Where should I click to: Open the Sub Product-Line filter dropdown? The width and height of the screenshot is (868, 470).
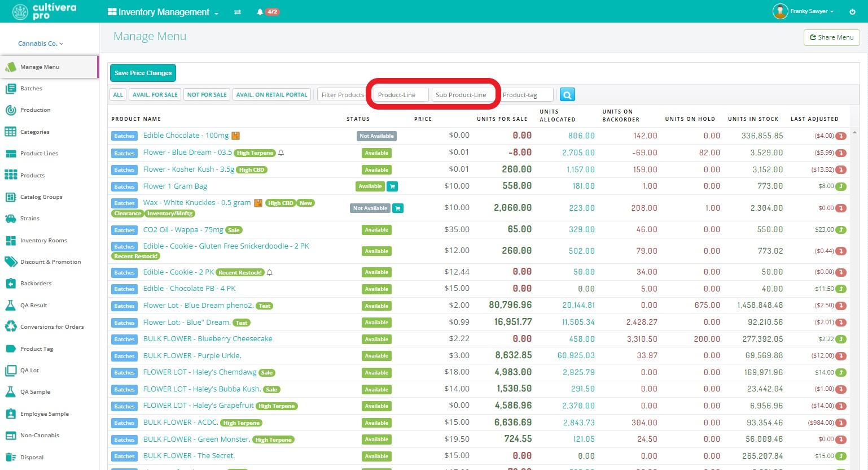[463, 95]
